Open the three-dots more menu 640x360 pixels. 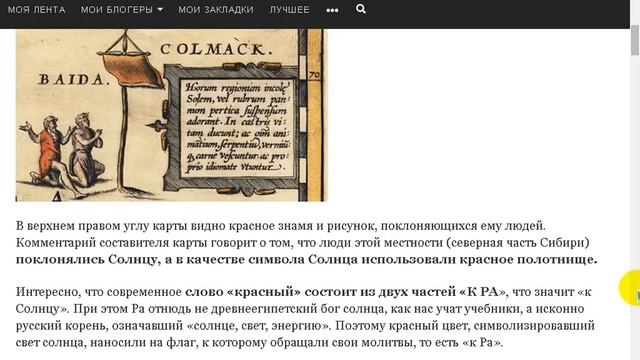332,10
